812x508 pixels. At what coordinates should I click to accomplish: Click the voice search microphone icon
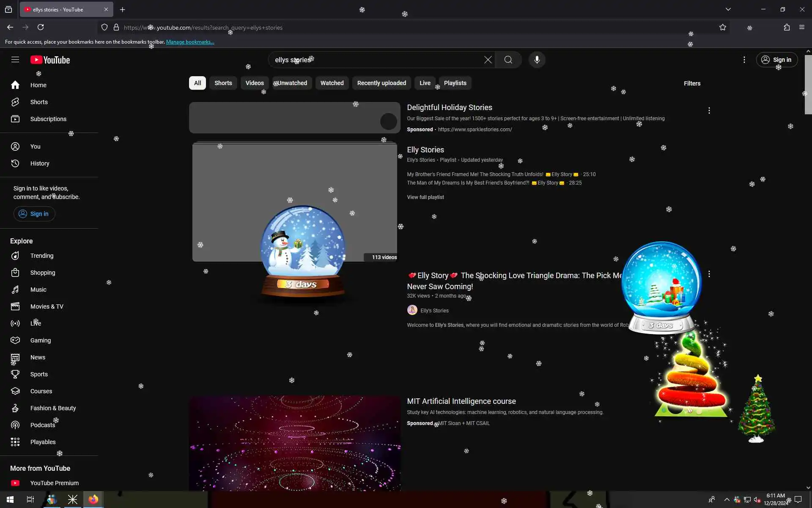point(537,60)
